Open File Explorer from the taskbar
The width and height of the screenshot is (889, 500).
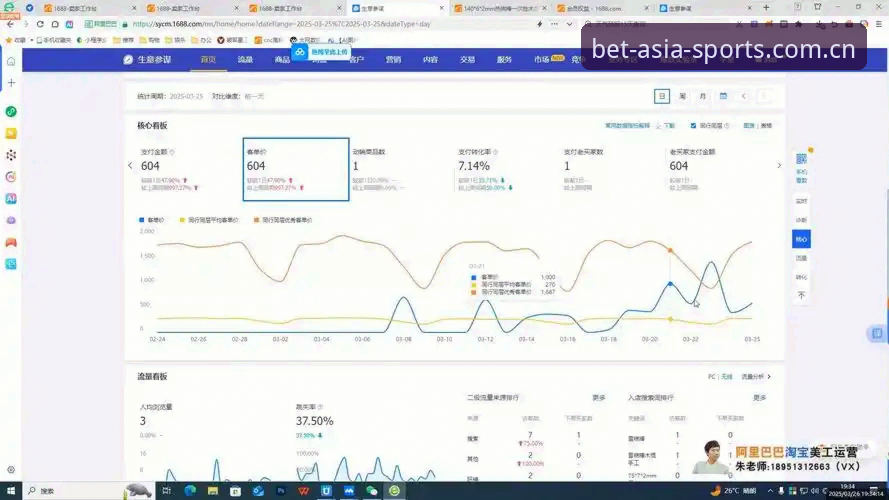click(213, 491)
